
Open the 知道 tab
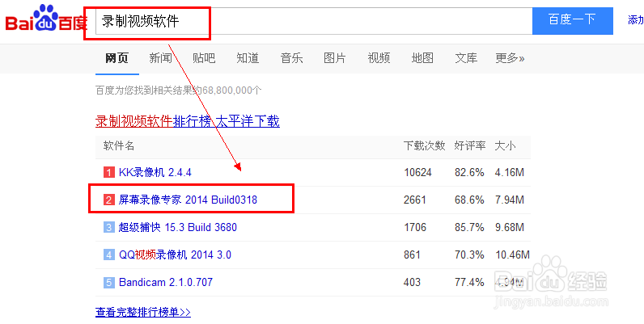[x=248, y=58]
